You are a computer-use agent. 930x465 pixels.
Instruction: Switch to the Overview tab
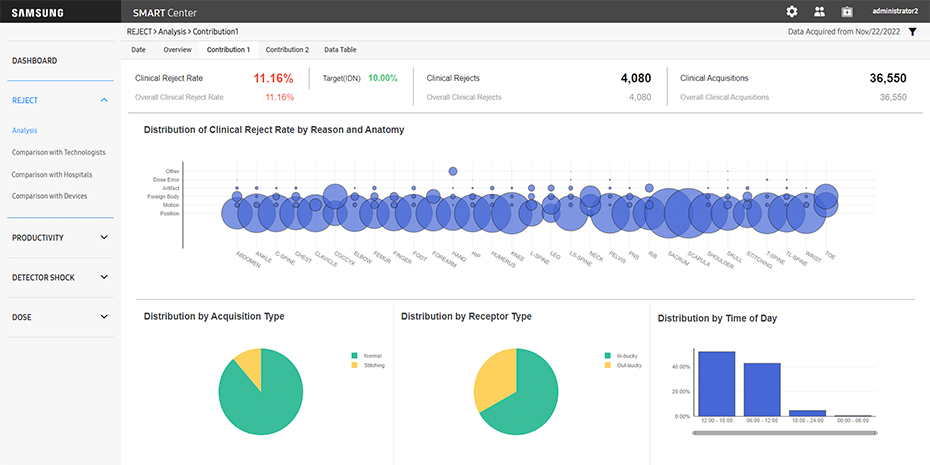[x=177, y=49]
